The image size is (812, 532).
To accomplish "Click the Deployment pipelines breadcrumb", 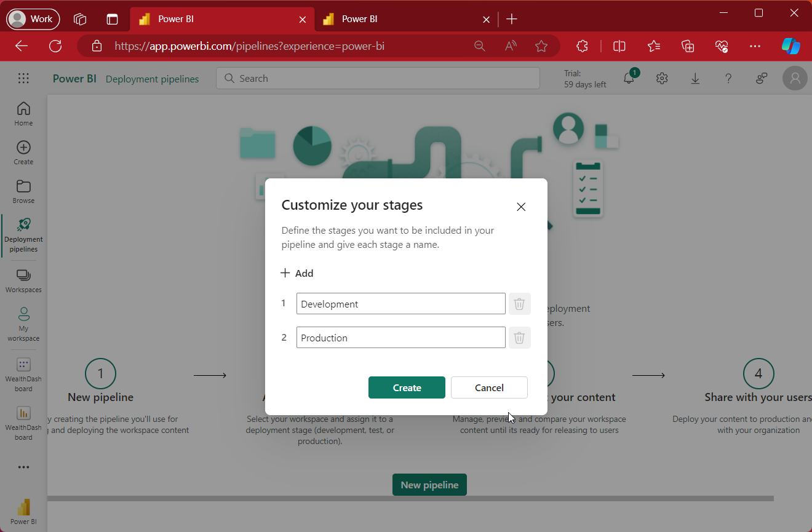I will [152, 79].
